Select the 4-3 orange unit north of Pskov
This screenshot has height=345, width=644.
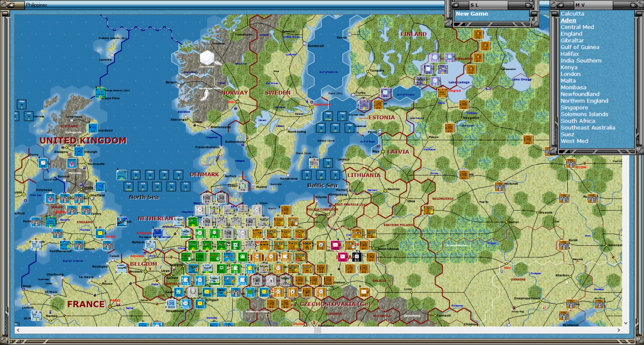[x=449, y=128]
